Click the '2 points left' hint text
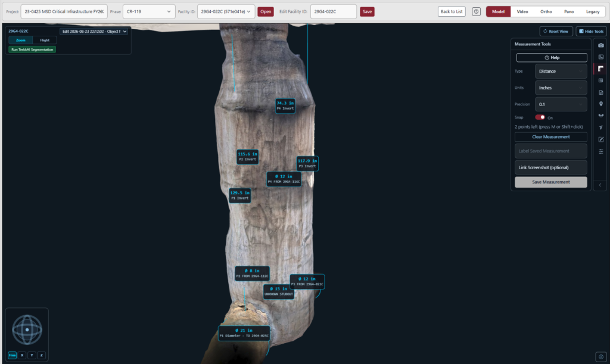Image resolution: width=610 pixels, height=364 pixels. 549,127
